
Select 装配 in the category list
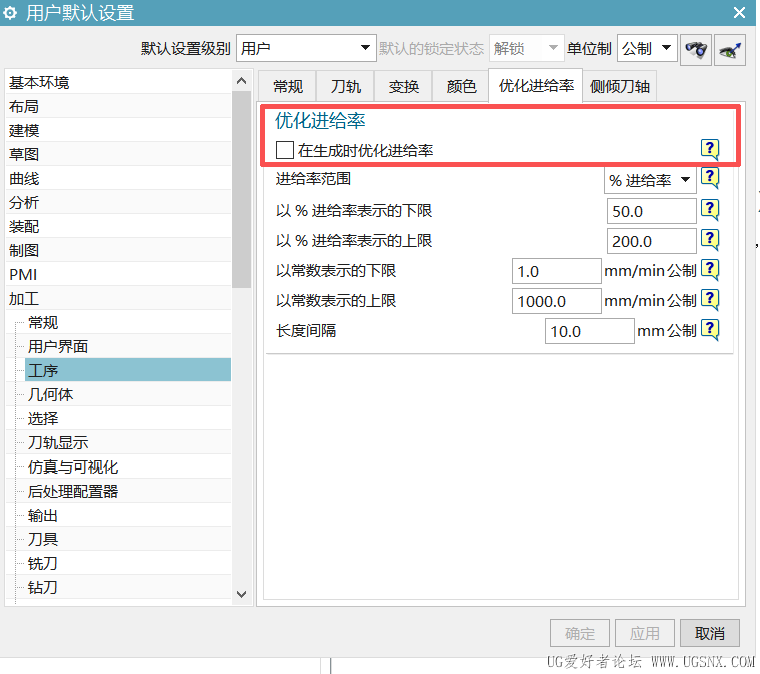pyautogui.click(x=118, y=226)
